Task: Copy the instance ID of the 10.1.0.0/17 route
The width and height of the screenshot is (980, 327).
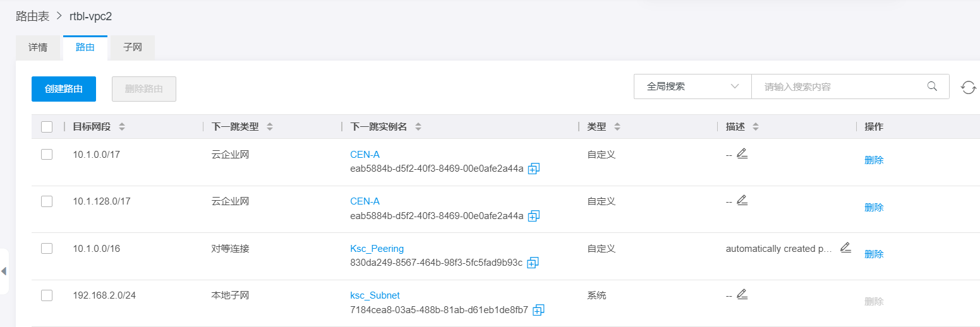Action: coord(533,169)
